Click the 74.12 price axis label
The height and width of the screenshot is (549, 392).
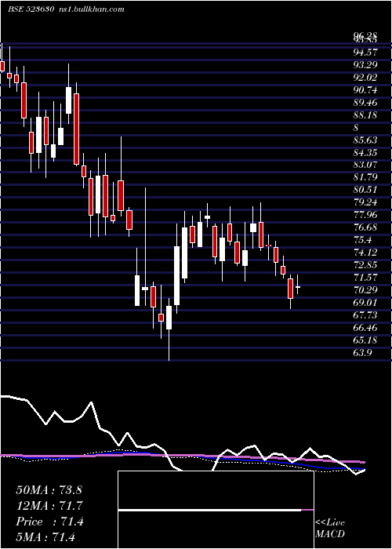[x=365, y=253]
